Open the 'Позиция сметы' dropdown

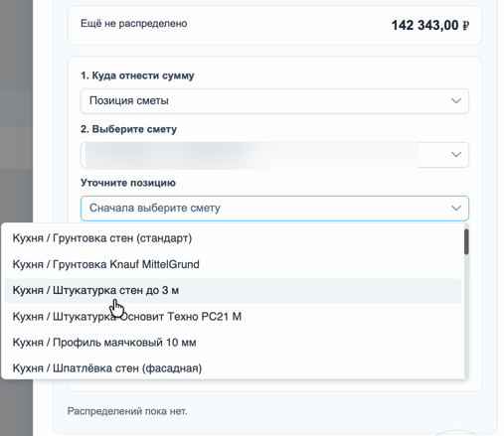click(x=274, y=101)
